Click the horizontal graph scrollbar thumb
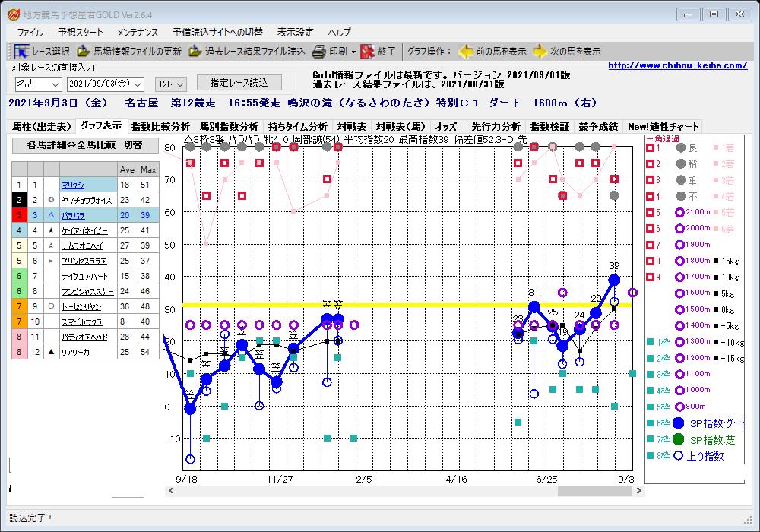 (x=595, y=491)
